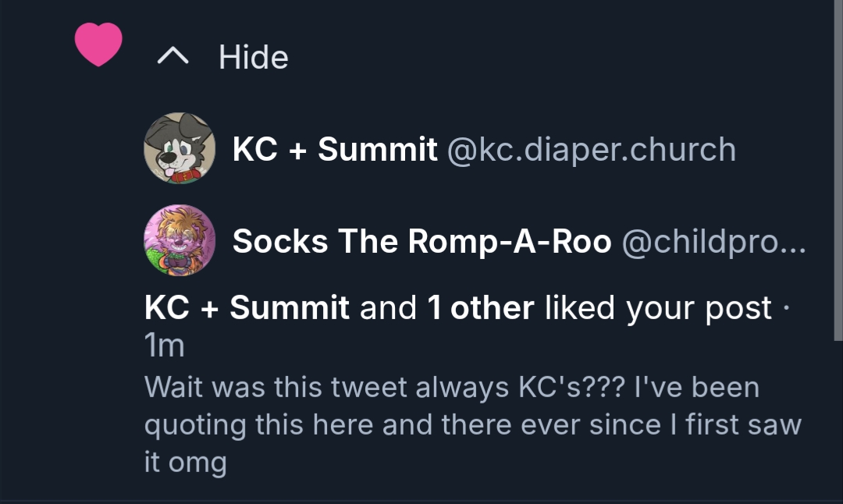The width and height of the screenshot is (843, 504).
Task: Open KC + Summit profile name in list
Action: click(335, 149)
